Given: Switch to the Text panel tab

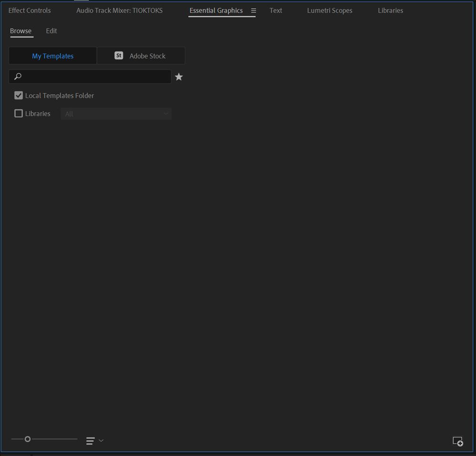Looking at the screenshot, I should tap(276, 10).
